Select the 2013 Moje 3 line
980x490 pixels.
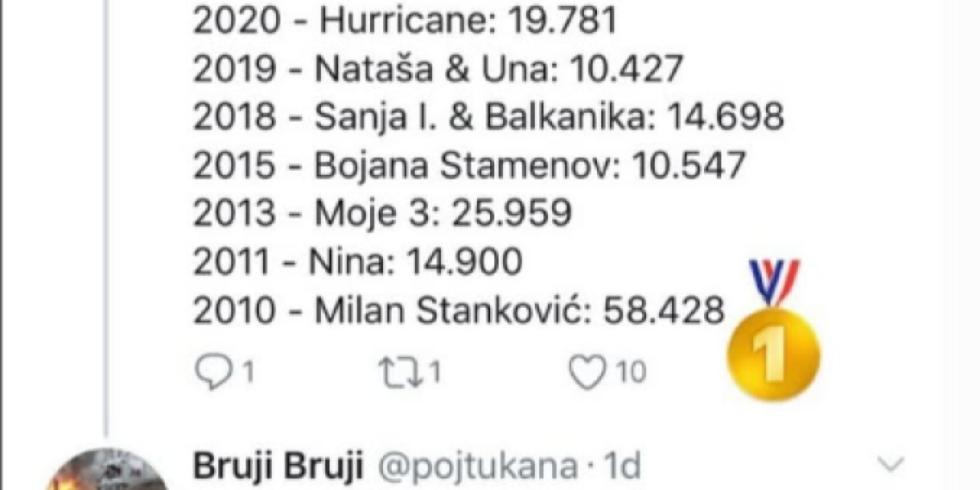(x=381, y=213)
